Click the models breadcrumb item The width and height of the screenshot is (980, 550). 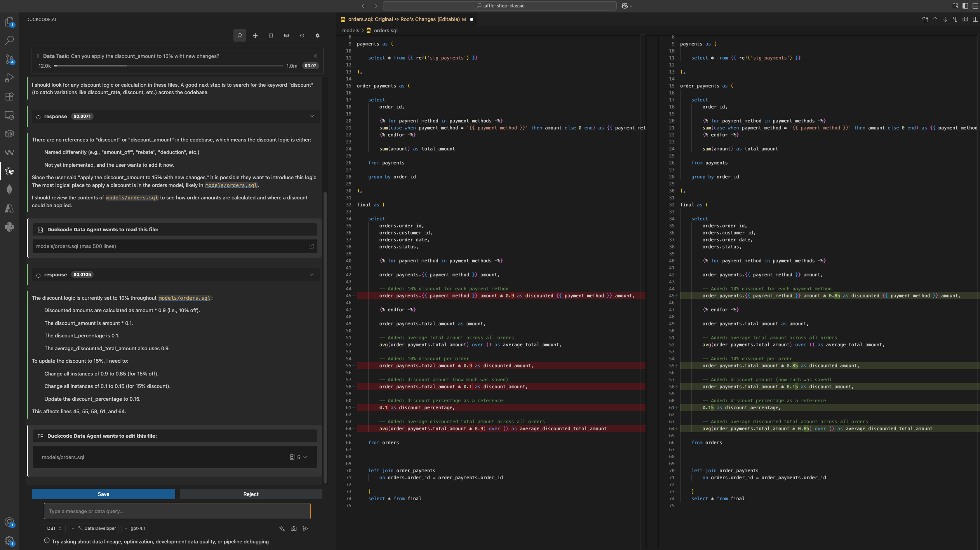click(350, 30)
